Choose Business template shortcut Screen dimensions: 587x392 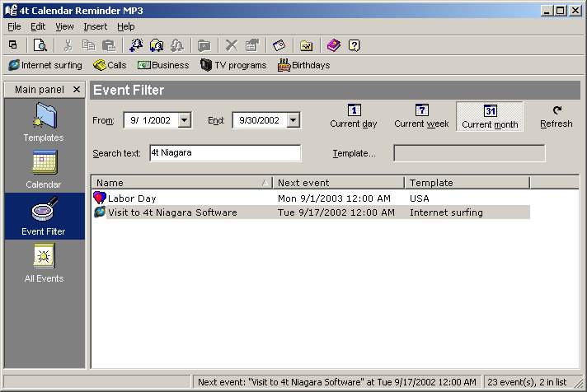(163, 65)
